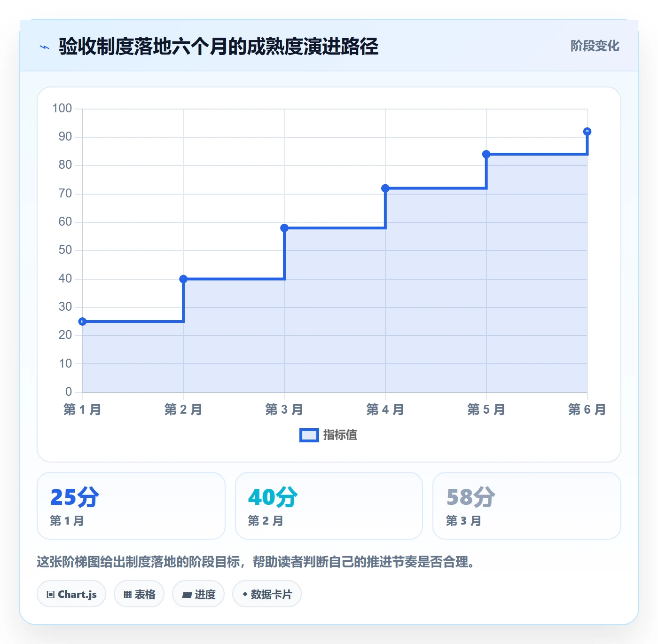The image size is (658, 644).
Task: Click the bar icon in the 进度 chip
Action: [x=187, y=595]
